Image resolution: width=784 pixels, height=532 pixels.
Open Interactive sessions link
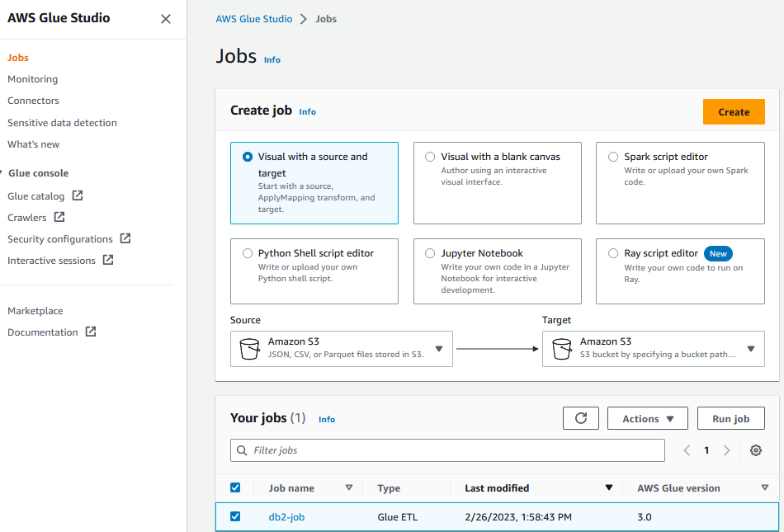[x=51, y=261]
